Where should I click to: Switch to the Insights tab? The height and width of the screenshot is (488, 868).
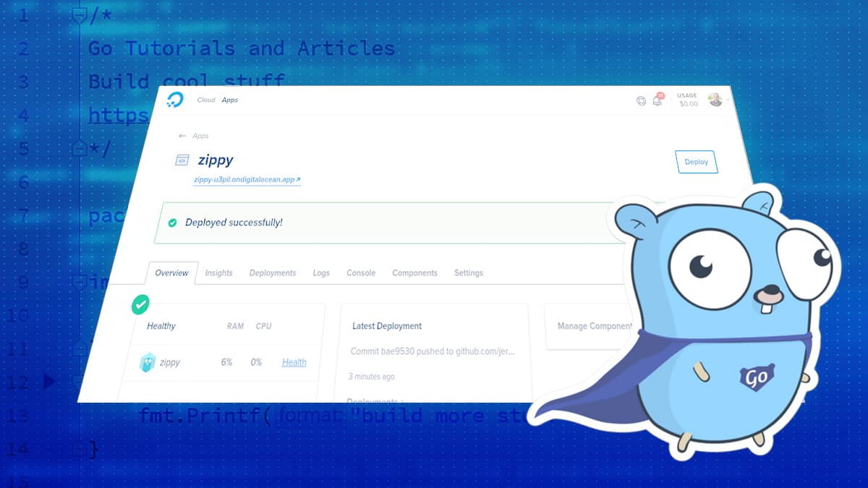[x=218, y=273]
